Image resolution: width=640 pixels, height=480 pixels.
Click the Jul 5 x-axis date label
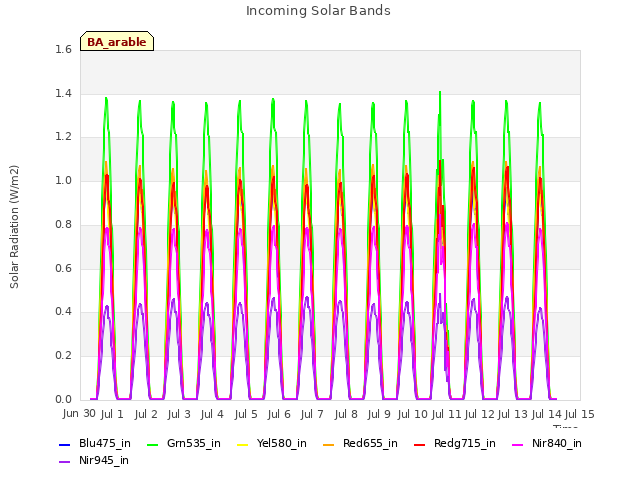[x=246, y=414]
